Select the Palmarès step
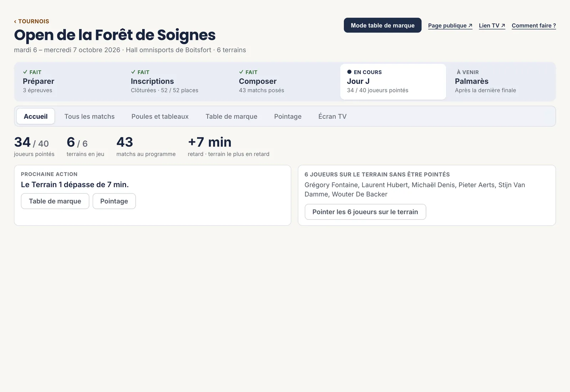The width and height of the screenshot is (570, 392). pos(501,82)
